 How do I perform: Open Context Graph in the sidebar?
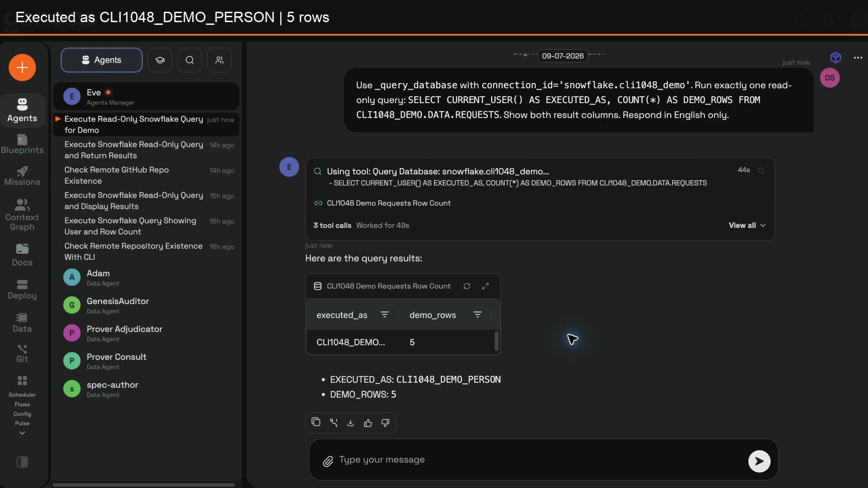(x=22, y=215)
